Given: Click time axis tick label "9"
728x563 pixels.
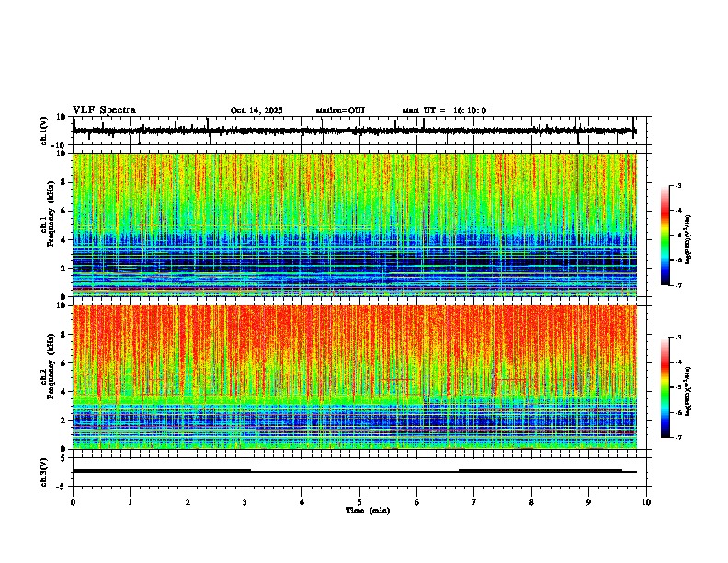Looking at the screenshot, I should pos(588,502).
